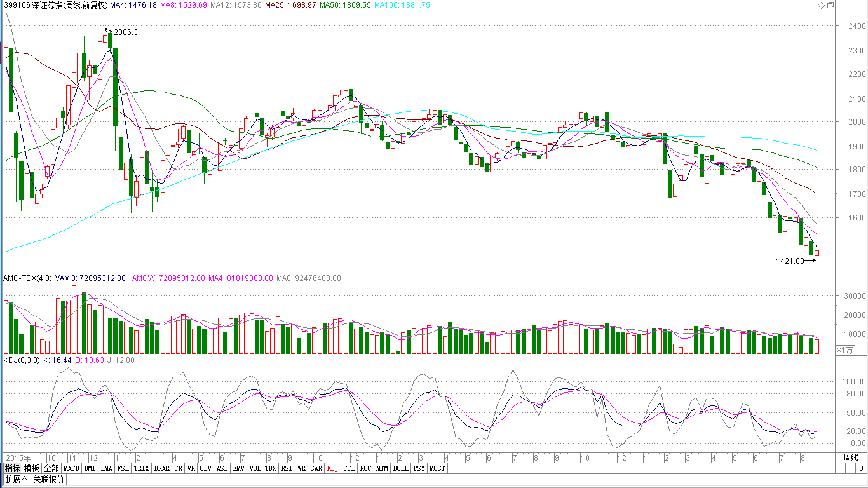
Task: Click the X1万 volume unit label
Action: tap(846, 349)
